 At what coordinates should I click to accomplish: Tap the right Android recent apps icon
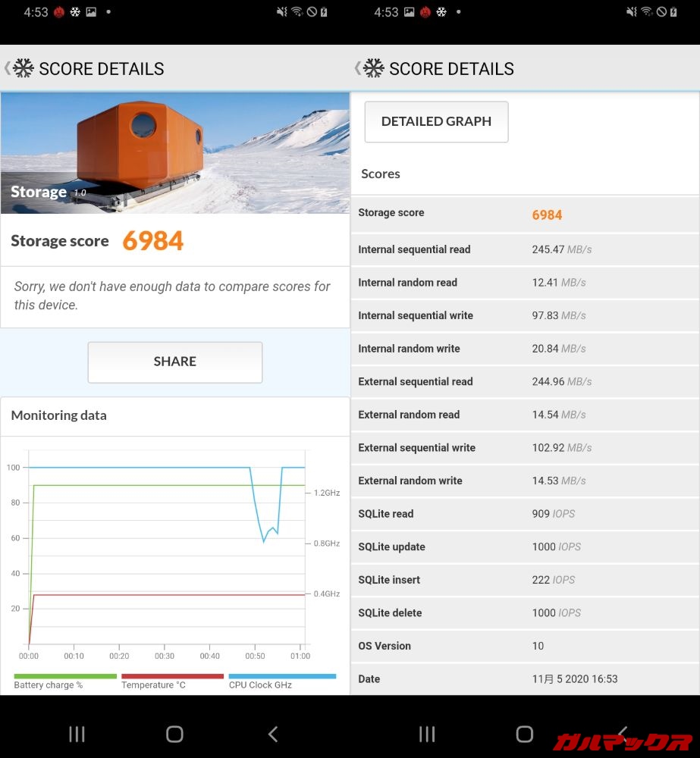tap(427, 733)
